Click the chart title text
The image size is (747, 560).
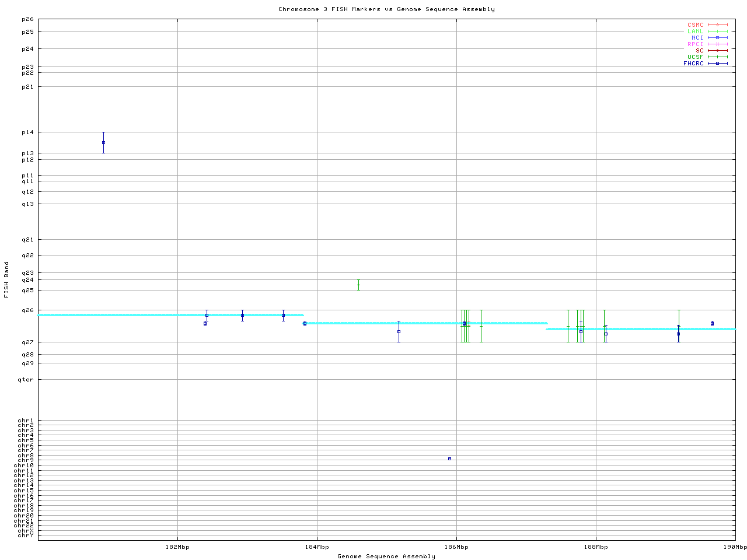point(386,9)
